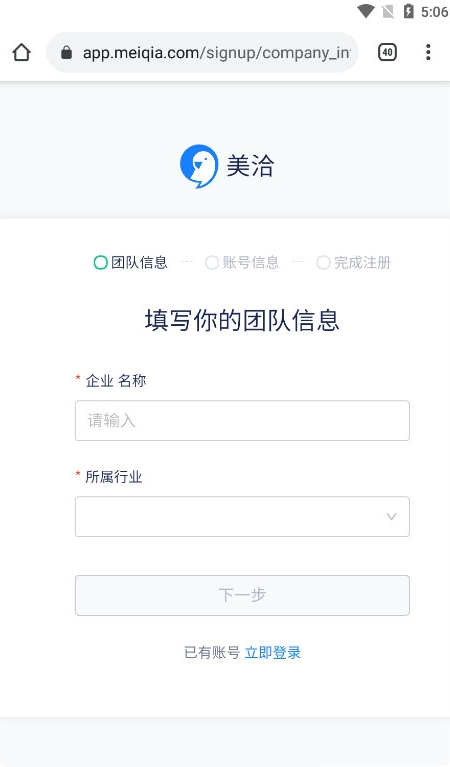The width and height of the screenshot is (450, 767).
Task: Click the Meiqia bird logo icon
Action: [199, 166]
